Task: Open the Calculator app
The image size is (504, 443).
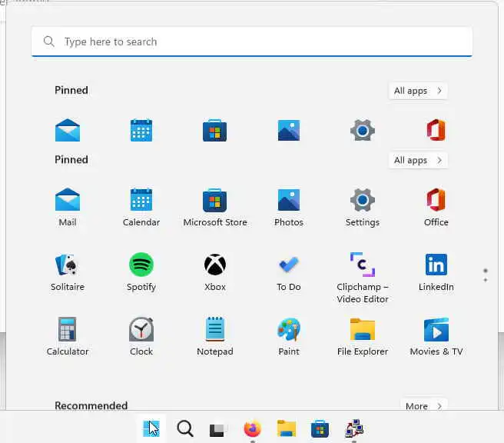Action: (68, 337)
